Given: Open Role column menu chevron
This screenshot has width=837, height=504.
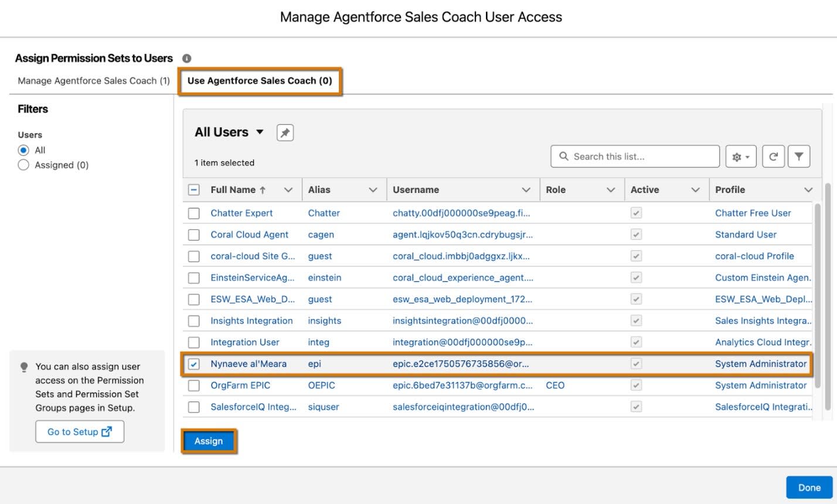Looking at the screenshot, I should (611, 190).
